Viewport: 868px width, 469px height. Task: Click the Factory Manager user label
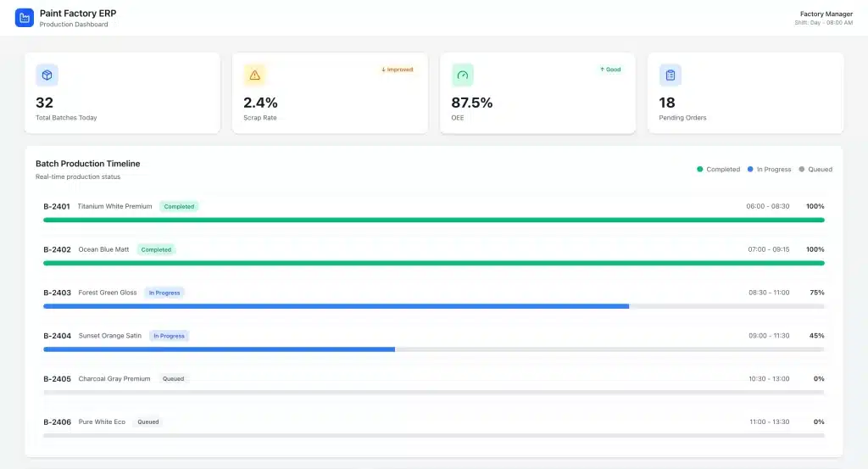pyautogui.click(x=826, y=14)
